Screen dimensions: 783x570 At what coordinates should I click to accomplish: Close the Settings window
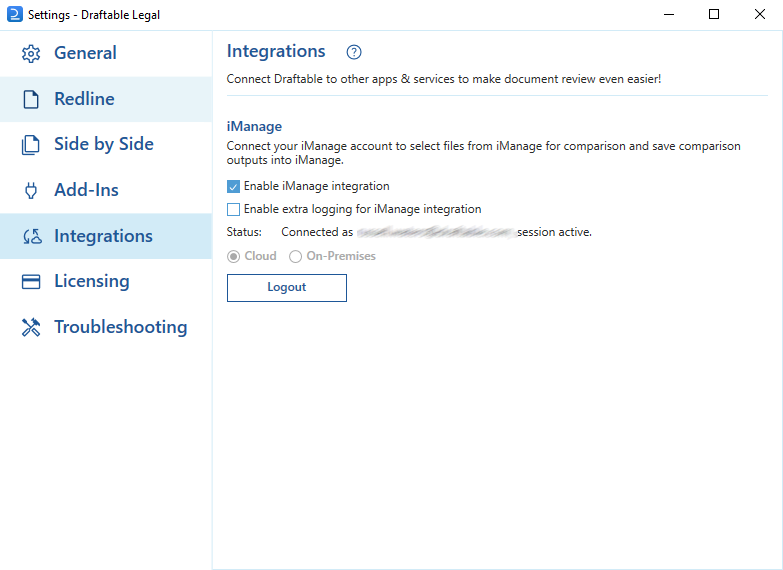[x=760, y=14]
